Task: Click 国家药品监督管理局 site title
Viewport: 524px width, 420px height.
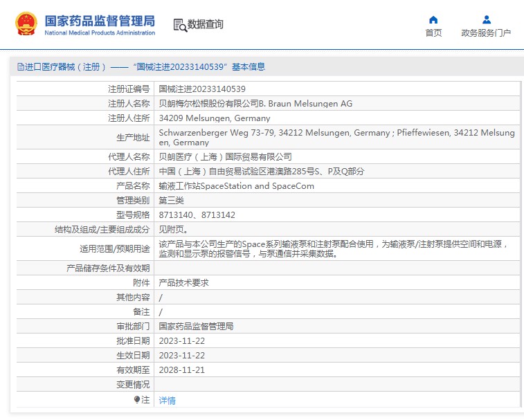Action: pos(100,21)
